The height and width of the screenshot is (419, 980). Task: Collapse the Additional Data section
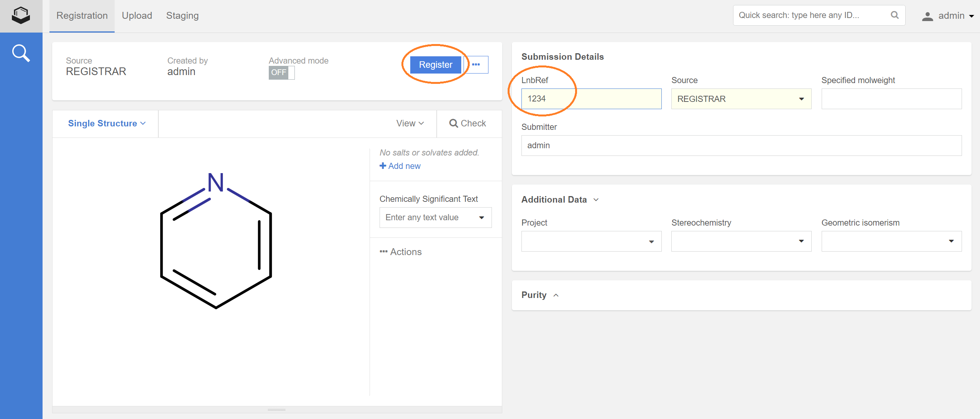[596, 200]
